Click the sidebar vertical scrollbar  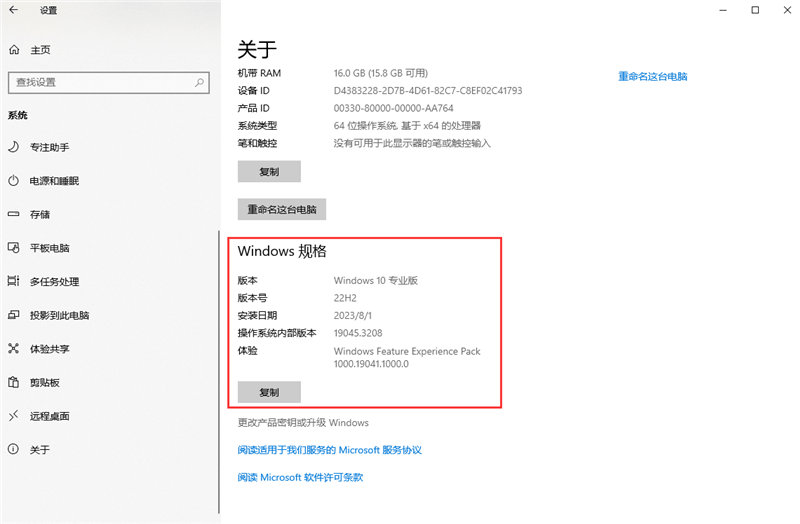219,372
